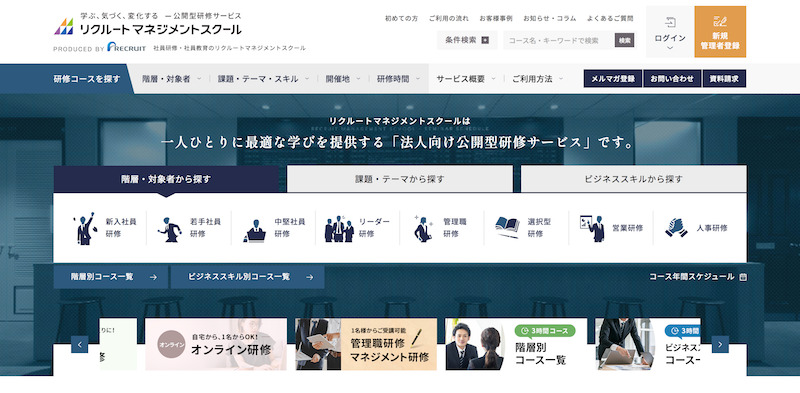
Task: Open ご利用の流れ in top menu
Action: (448, 18)
